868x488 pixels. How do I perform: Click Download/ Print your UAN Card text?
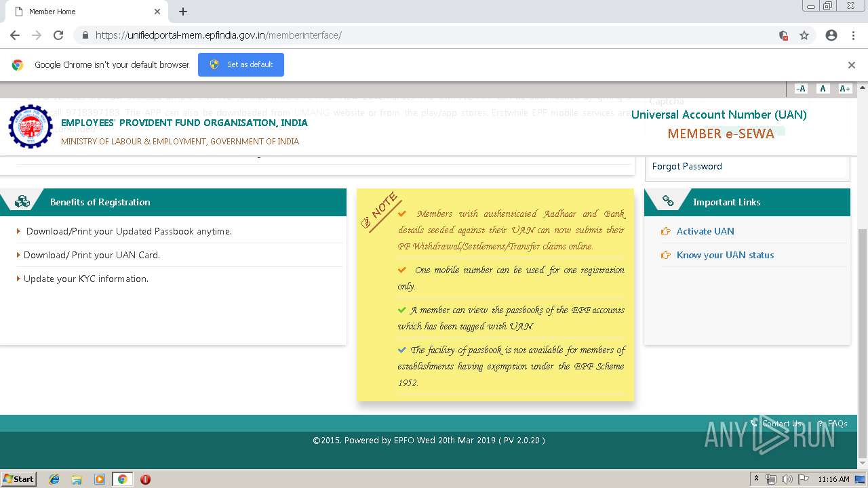point(92,255)
